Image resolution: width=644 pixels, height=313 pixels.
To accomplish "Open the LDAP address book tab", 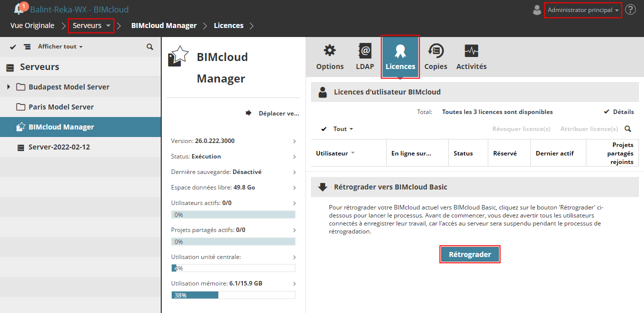I will (365, 57).
